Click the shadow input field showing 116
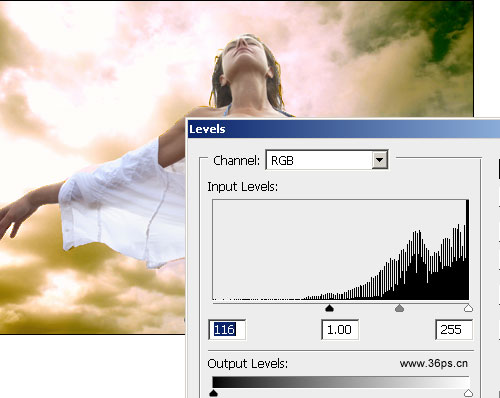The height and width of the screenshot is (398, 500). point(227,330)
